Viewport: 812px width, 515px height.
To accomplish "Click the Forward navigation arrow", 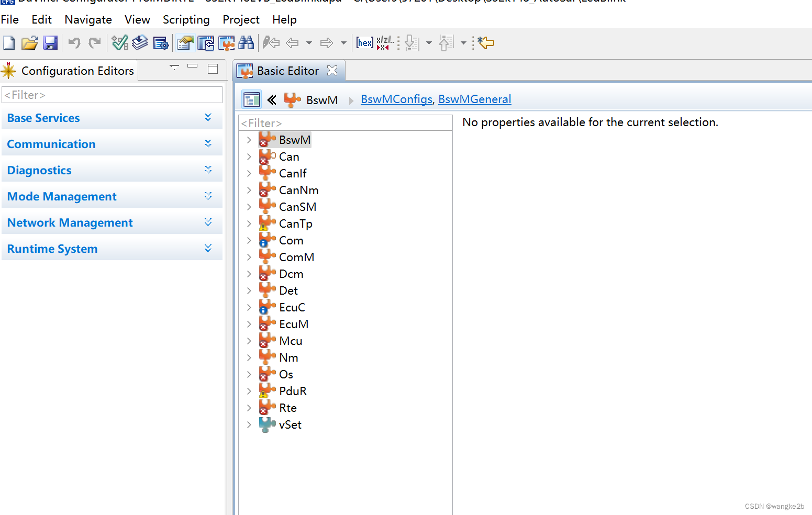I will pos(327,43).
